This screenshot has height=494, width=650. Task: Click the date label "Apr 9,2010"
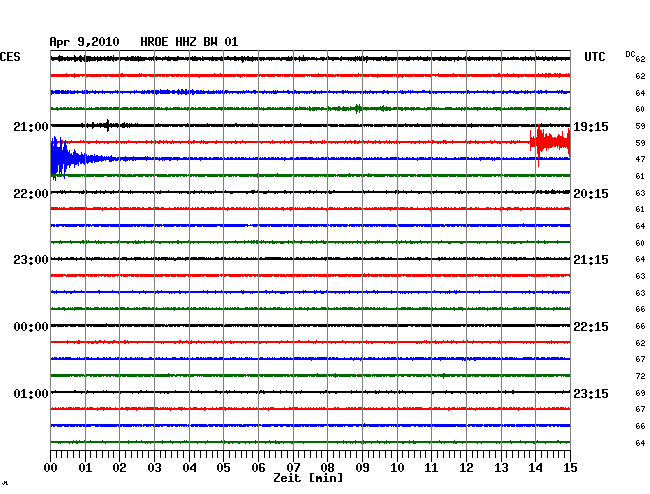point(84,42)
